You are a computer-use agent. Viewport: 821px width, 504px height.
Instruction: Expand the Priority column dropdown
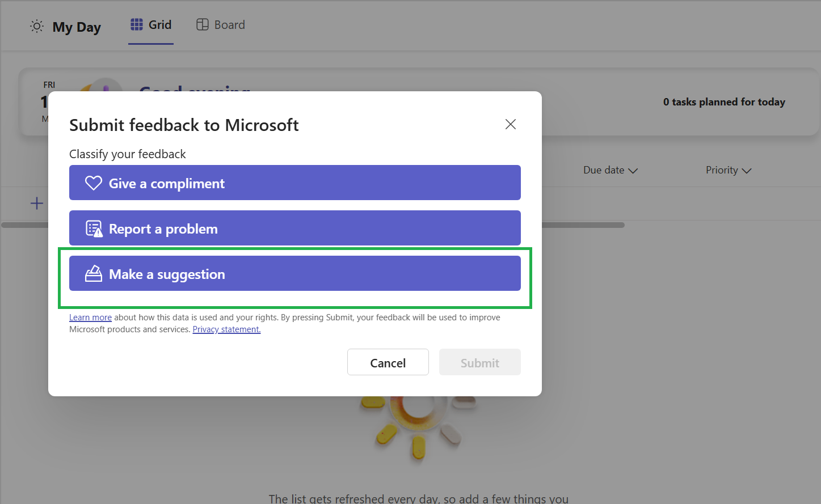pyautogui.click(x=729, y=170)
